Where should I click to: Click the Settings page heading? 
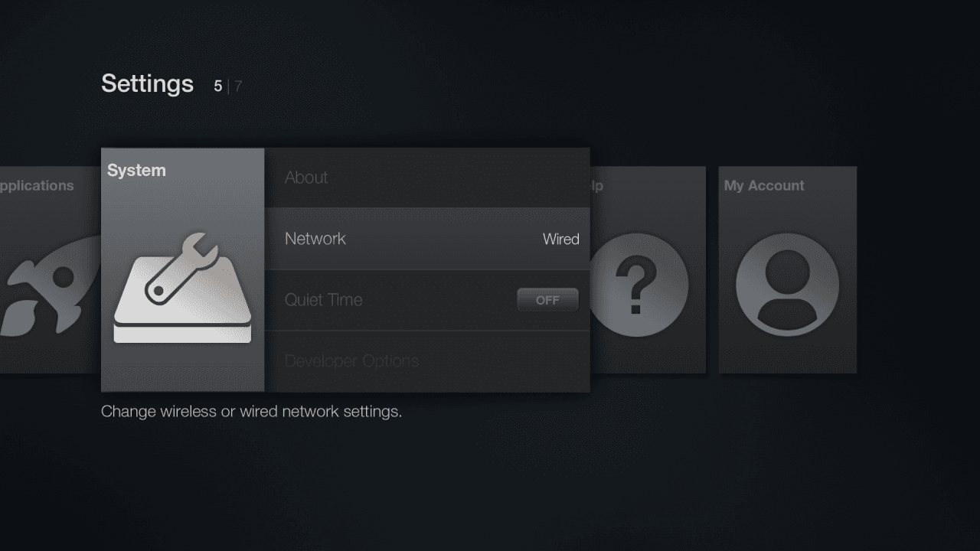pyautogui.click(x=147, y=83)
